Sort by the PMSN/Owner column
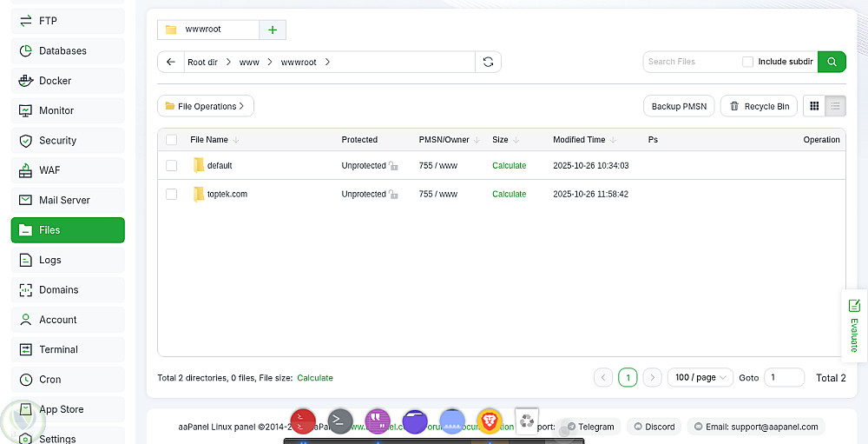The height and width of the screenshot is (444, 868). (x=450, y=140)
